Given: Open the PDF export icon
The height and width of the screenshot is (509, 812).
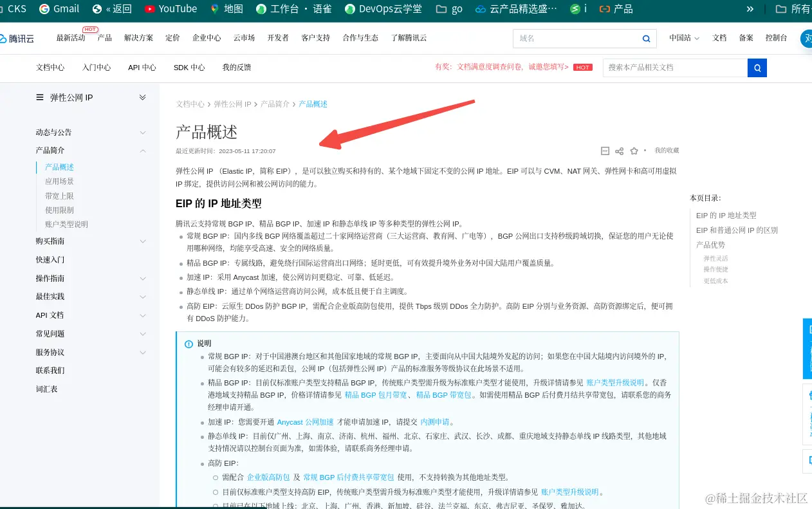Looking at the screenshot, I should 605,151.
